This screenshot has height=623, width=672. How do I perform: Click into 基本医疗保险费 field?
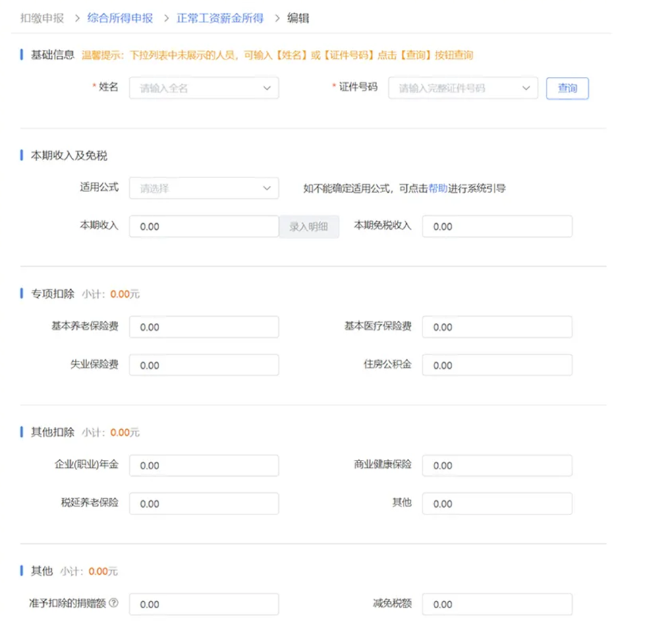tap(497, 327)
